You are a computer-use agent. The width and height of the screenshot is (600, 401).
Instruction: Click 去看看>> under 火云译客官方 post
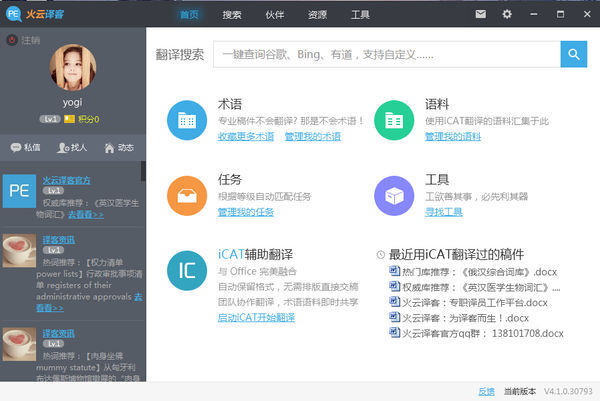tap(86, 215)
